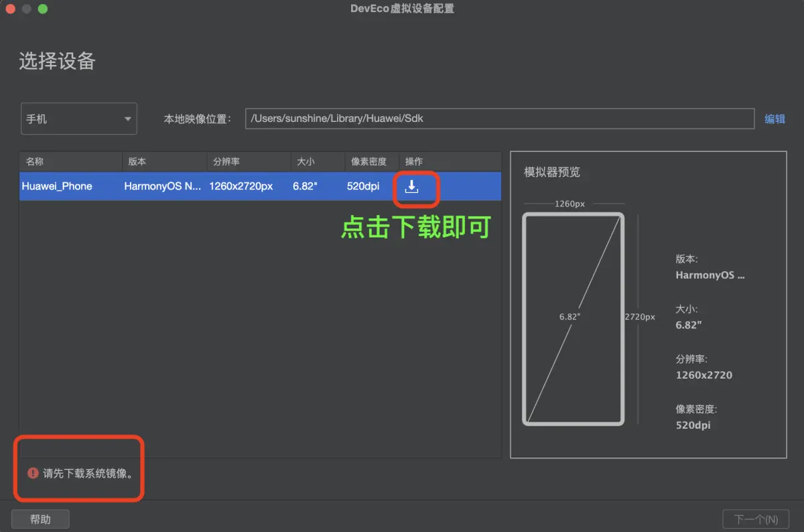Screen dimensions: 804x532
Task: Click the 请先下载系统镜像 warning message
Action: point(88,473)
